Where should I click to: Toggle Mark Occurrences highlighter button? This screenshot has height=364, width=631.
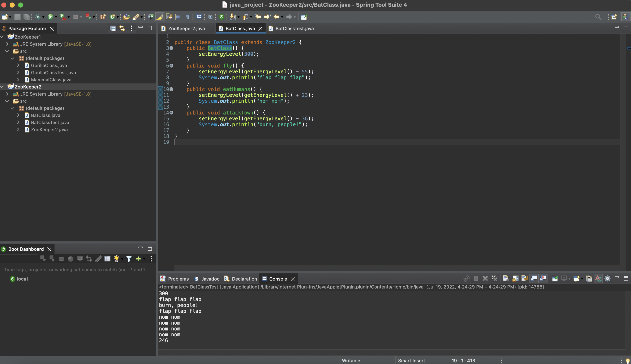160,17
